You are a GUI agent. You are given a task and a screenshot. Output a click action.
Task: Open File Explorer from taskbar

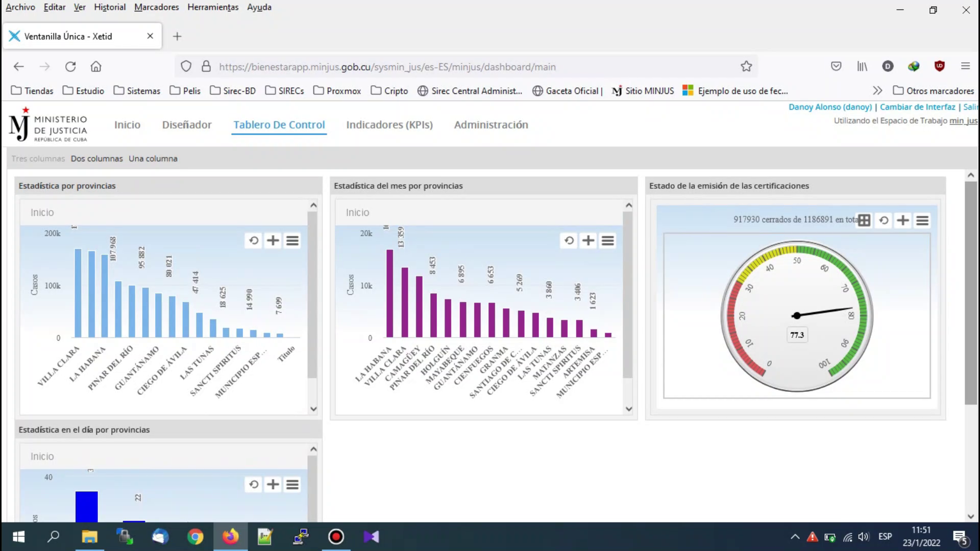[x=89, y=537]
